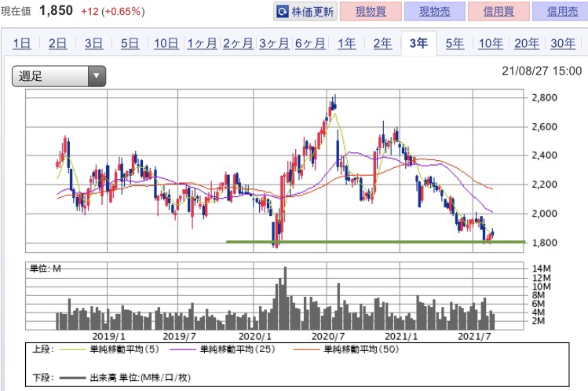588x391 pixels.
Task: Switch to the 2日 chart tab
Action: 57,43
